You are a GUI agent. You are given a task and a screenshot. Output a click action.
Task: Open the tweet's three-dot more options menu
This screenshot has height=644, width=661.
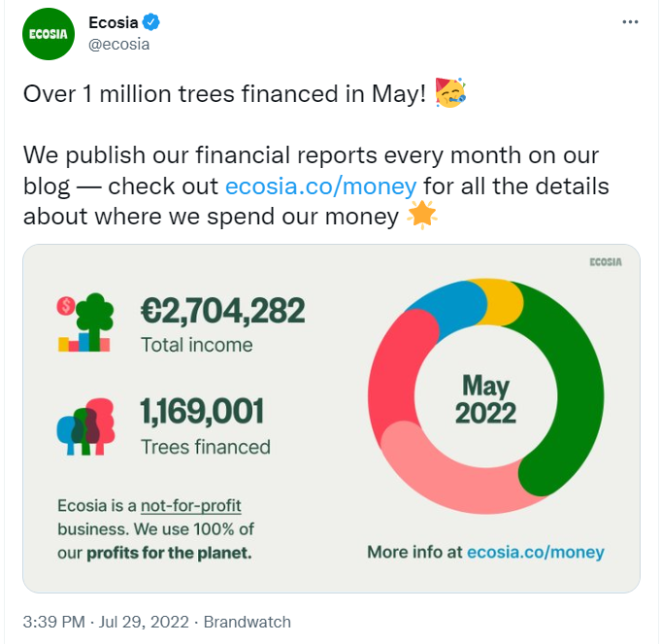coord(630,22)
